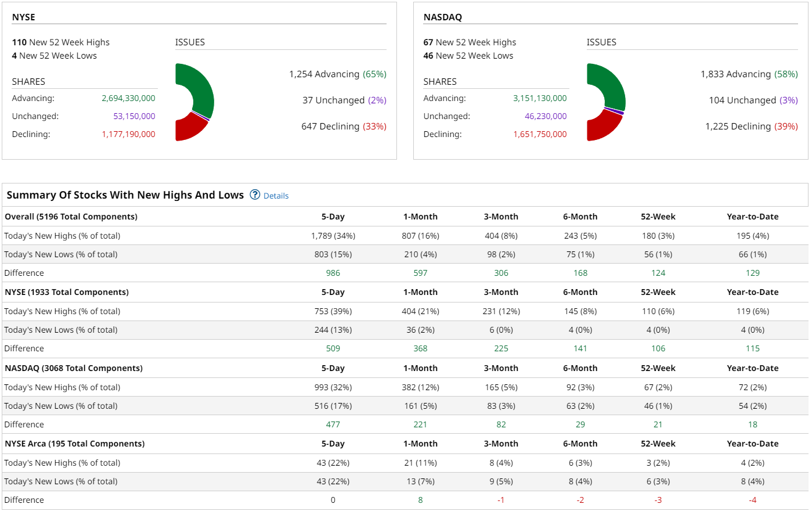Screen dimensions: 812x522
Task: Select NASDAQ 5-Day difference 477
Action: 333,424
